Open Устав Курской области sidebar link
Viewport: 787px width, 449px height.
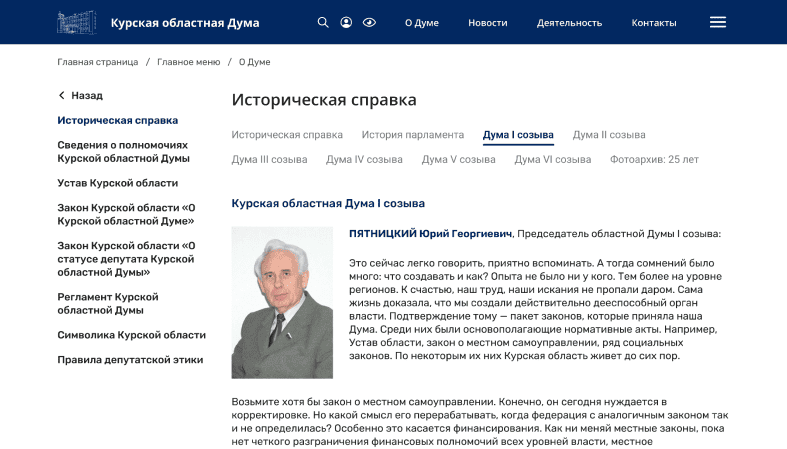(117, 183)
